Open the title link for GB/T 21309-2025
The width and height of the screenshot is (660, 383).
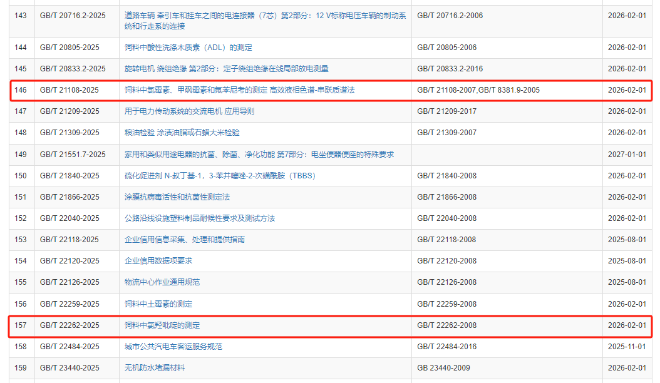pos(182,133)
